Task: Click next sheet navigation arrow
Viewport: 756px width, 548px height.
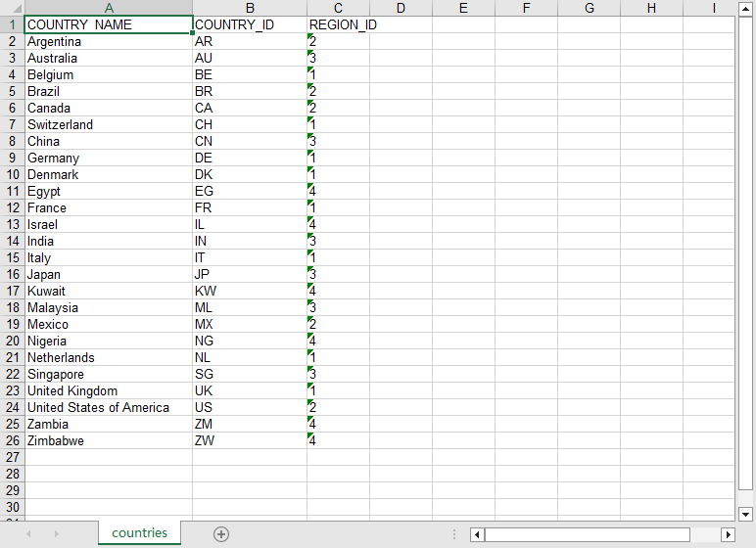Action: [56, 533]
